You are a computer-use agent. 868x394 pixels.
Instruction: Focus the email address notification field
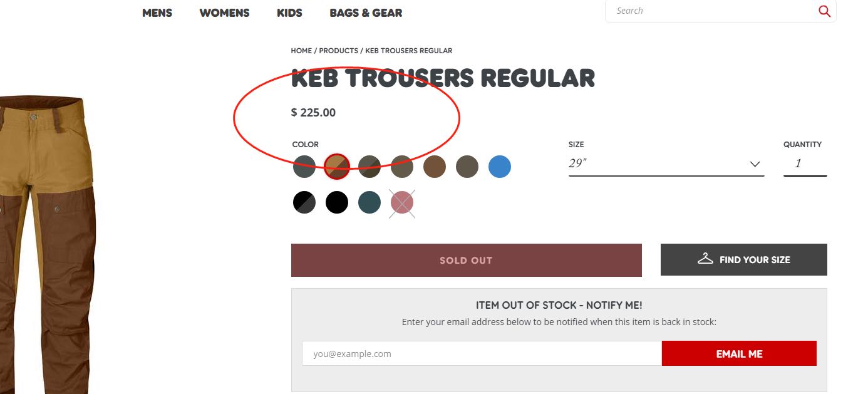tap(481, 354)
